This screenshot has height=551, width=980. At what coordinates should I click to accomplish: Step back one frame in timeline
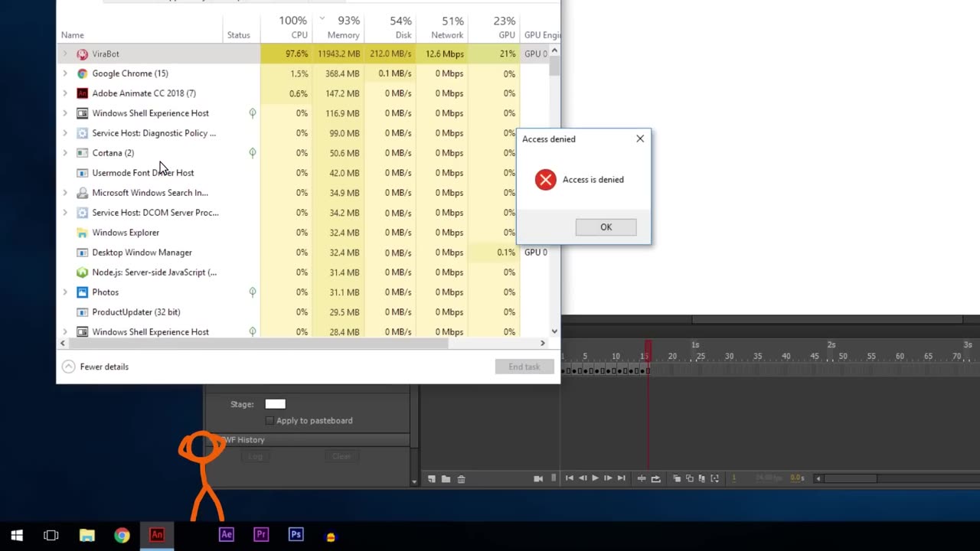(x=582, y=478)
